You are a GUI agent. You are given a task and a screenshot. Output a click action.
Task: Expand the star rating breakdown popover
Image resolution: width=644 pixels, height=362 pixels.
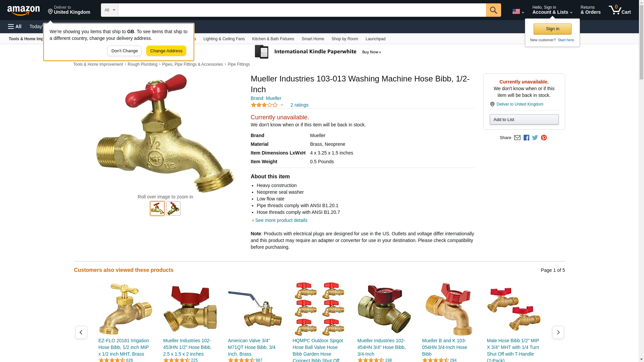coord(267,105)
